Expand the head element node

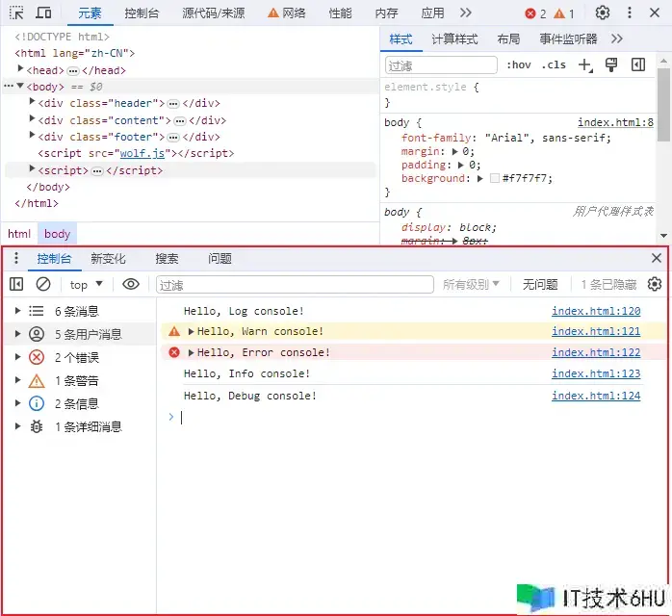tap(20, 68)
